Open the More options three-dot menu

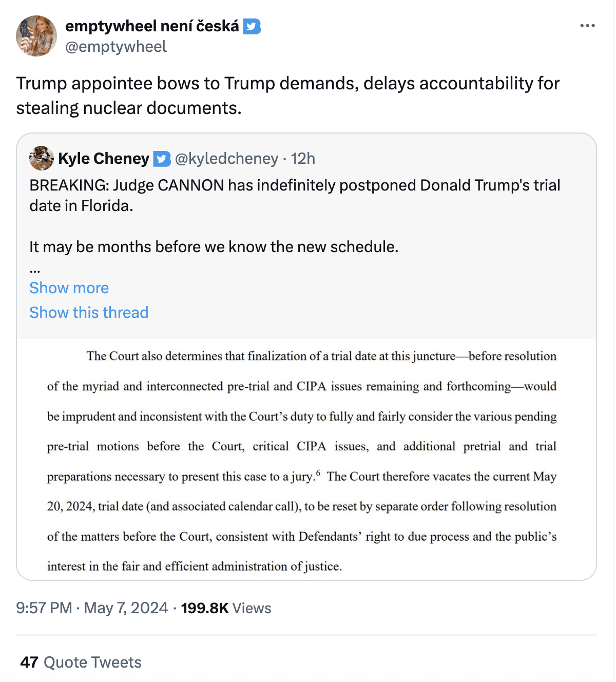tap(587, 26)
